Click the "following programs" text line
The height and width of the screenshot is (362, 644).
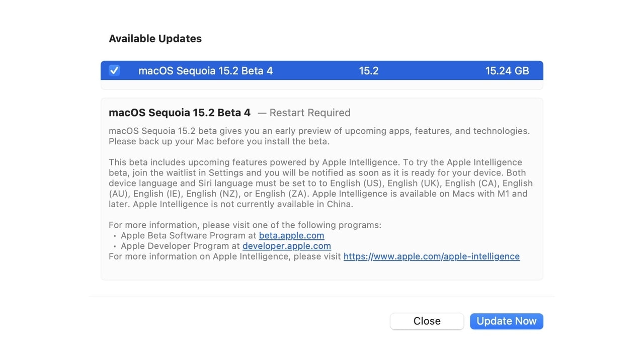click(x=245, y=225)
